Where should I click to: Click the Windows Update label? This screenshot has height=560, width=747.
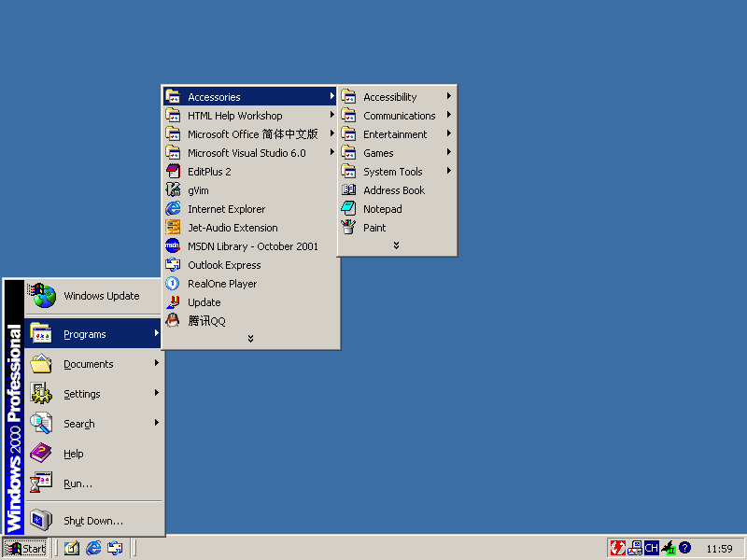pos(102,296)
